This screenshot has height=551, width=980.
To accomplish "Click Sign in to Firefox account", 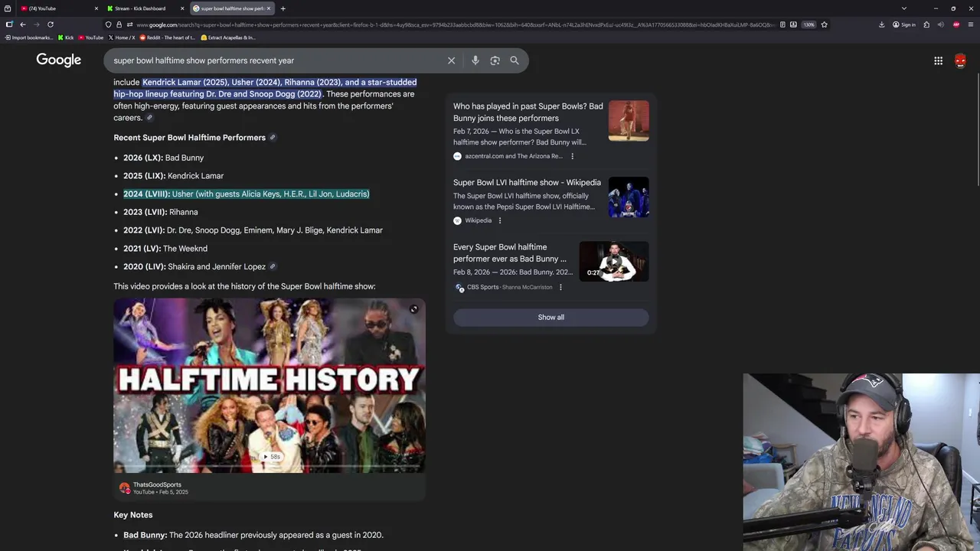I will tap(904, 24).
